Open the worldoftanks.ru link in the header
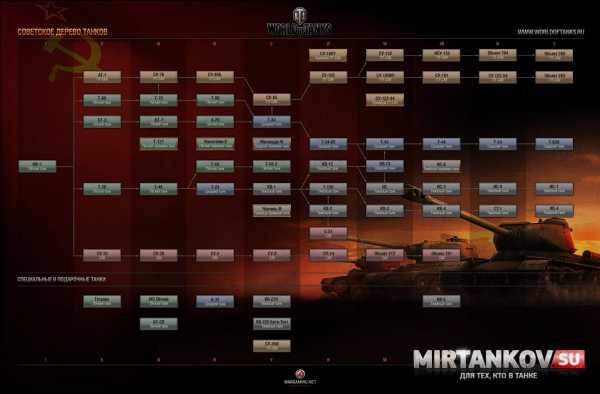Viewport: 600px width, 394px height. tap(551, 32)
